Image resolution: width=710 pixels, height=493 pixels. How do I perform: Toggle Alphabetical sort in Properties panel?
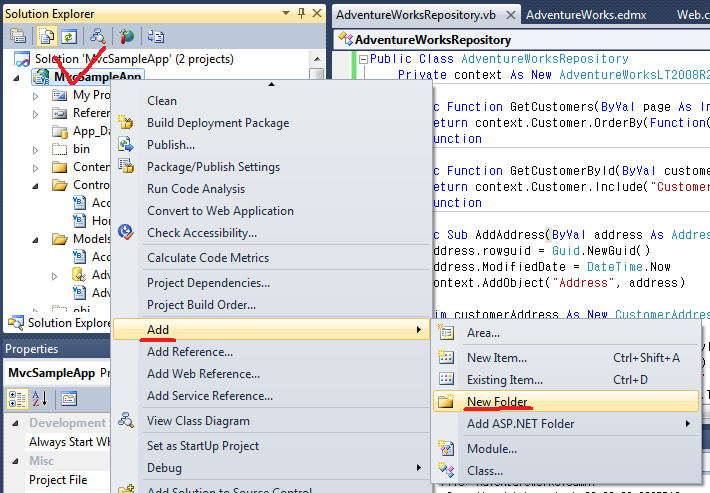tap(40, 399)
